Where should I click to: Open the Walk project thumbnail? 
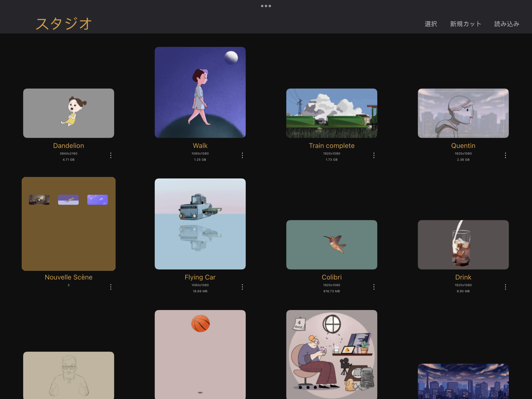200,92
